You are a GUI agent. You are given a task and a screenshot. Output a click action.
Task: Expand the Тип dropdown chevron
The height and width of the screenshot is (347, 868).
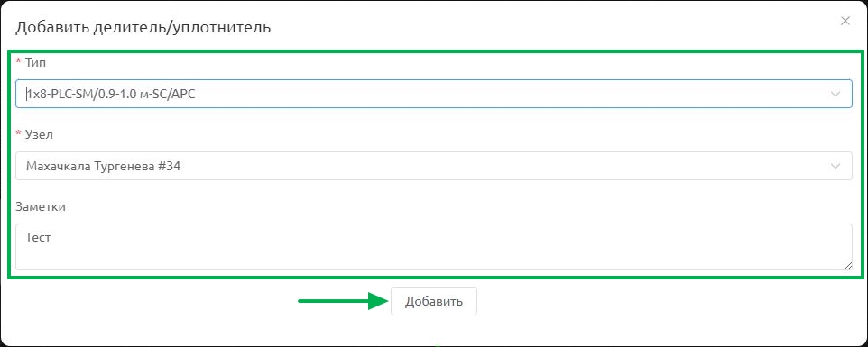836,94
